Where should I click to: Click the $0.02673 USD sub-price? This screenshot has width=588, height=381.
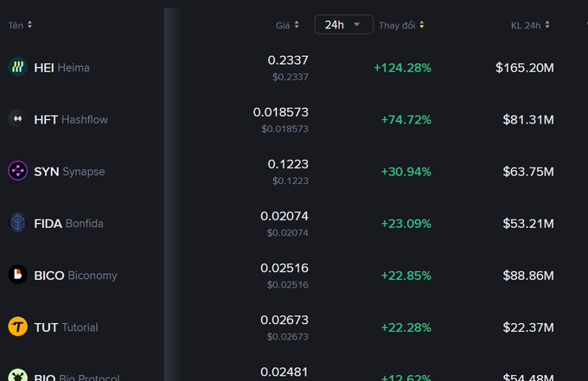point(288,337)
